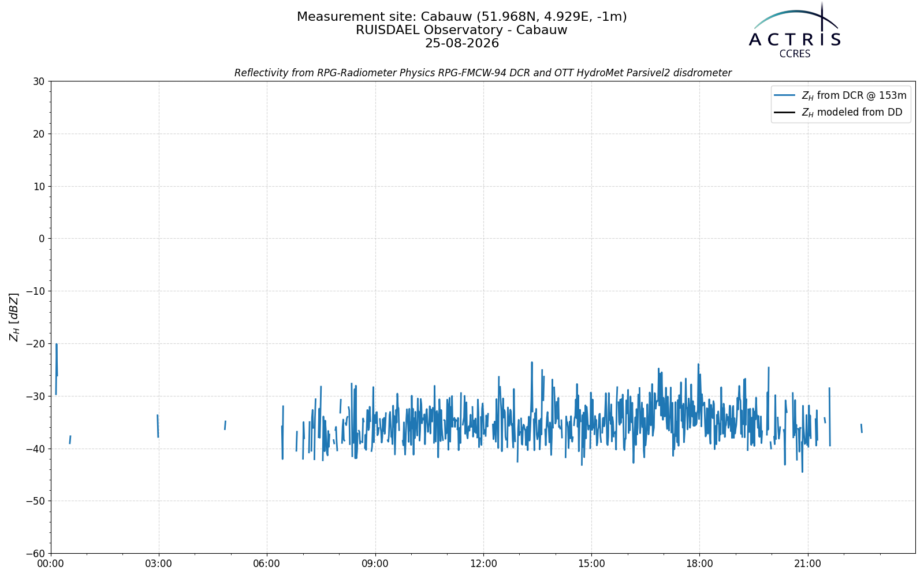Select legend entry 'ZH modeled from DD'
The width and height of the screenshot is (924, 578).
(x=852, y=112)
